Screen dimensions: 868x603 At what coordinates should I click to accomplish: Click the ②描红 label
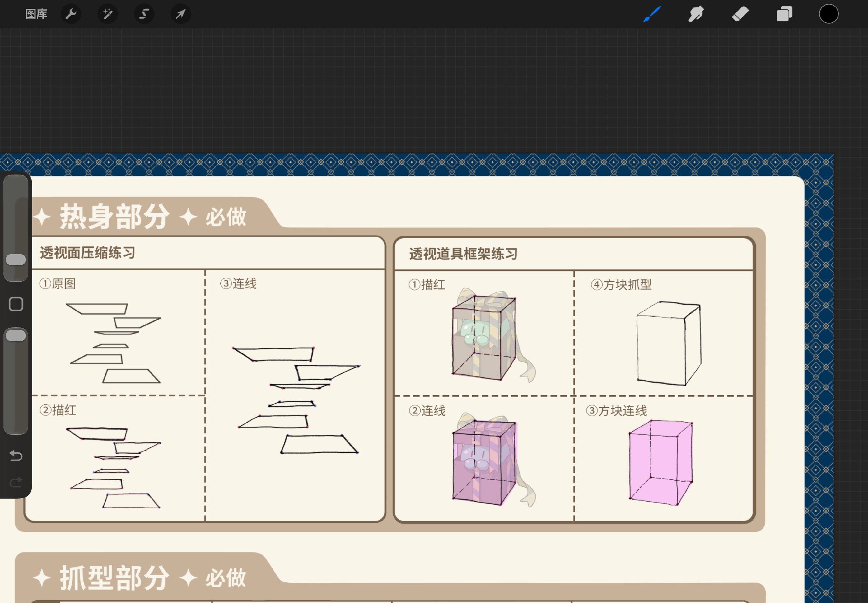pyautogui.click(x=58, y=410)
